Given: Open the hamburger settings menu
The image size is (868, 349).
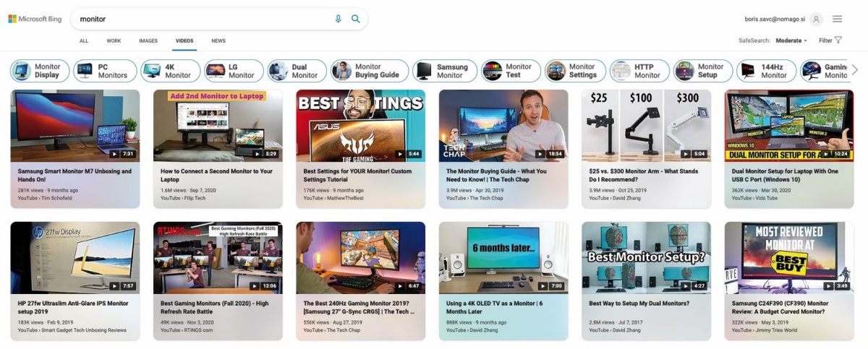Looking at the screenshot, I should [x=837, y=19].
